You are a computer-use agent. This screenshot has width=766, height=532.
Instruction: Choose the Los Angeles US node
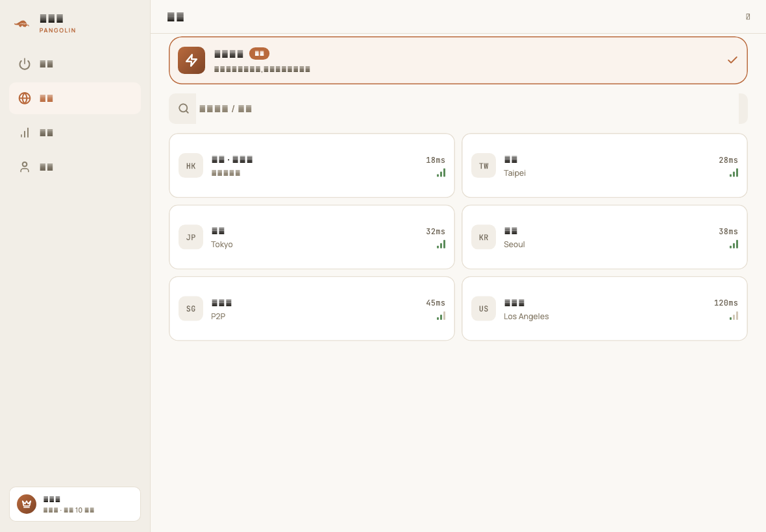[x=604, y=308]
